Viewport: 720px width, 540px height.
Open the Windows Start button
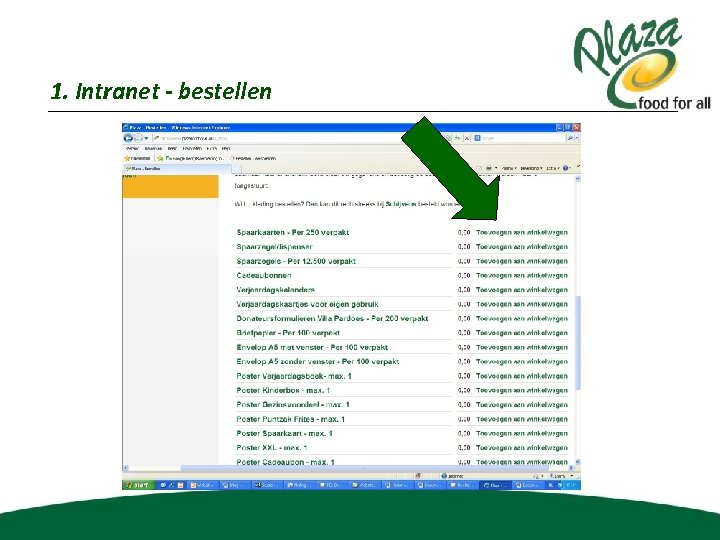click(x=137, y=485)
